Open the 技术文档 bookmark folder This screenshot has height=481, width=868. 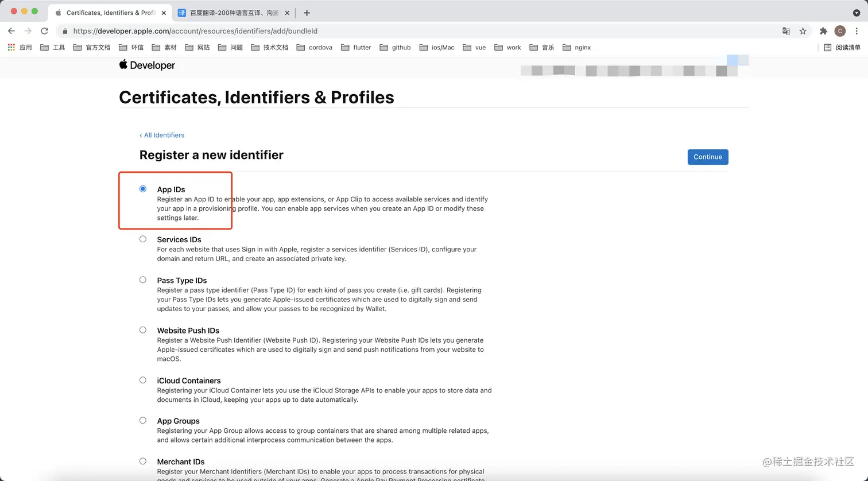(x=270, y=48)
